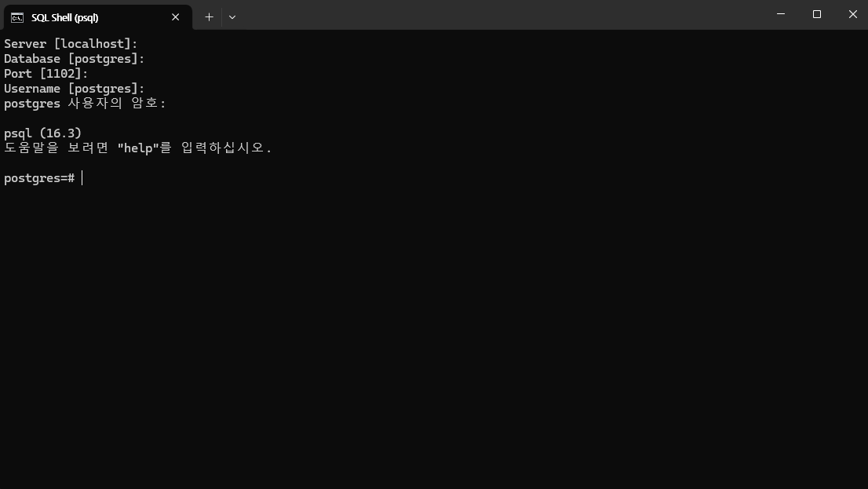
Task: Click the postgres password prompt line
Action: tap(85, 104)
